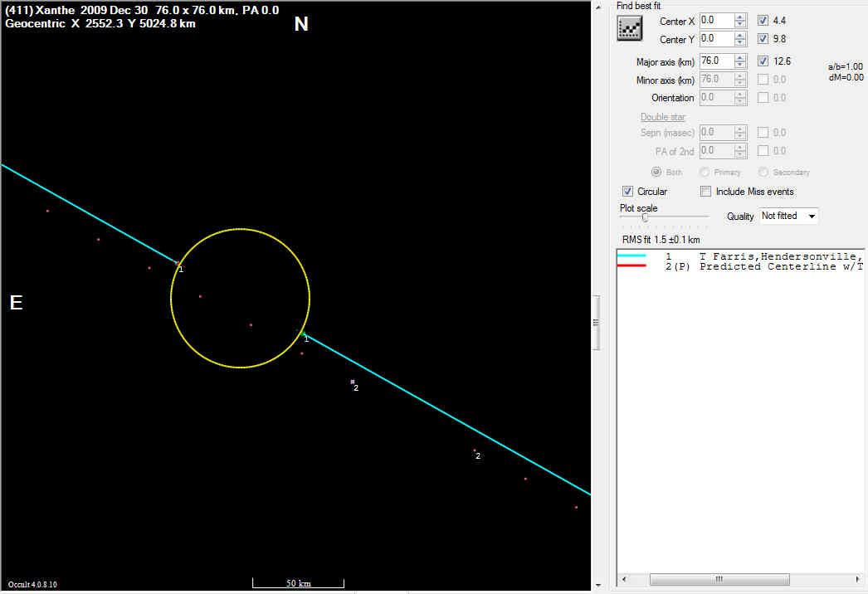Click the plot panel scroll up arrow

(597, 7)
